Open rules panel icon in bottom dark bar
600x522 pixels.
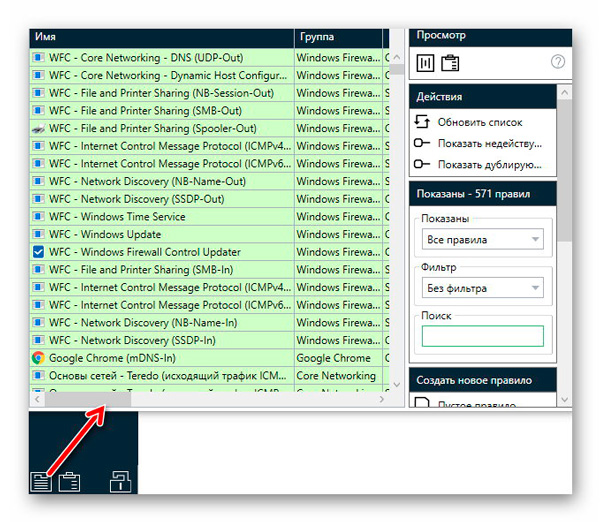pos(41,481)
